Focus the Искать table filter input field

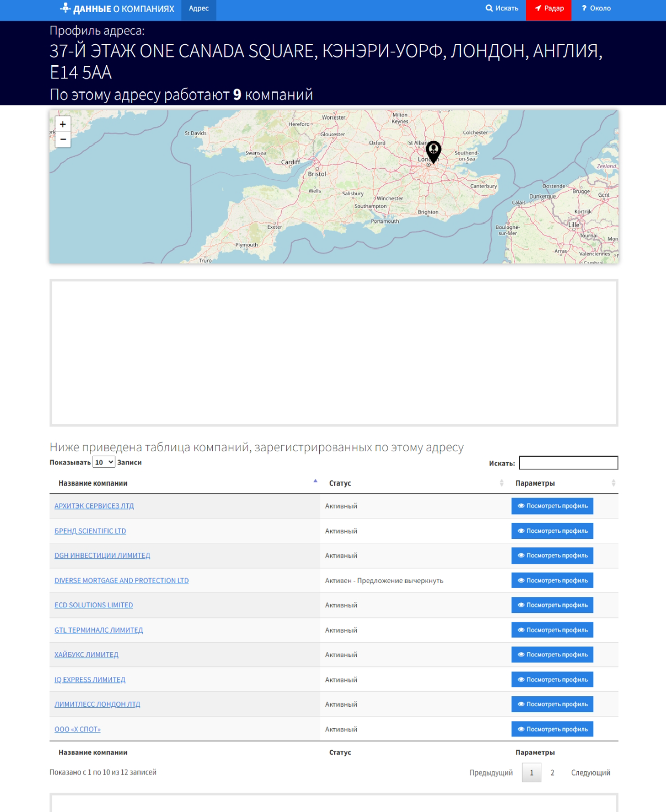[568, 463]
